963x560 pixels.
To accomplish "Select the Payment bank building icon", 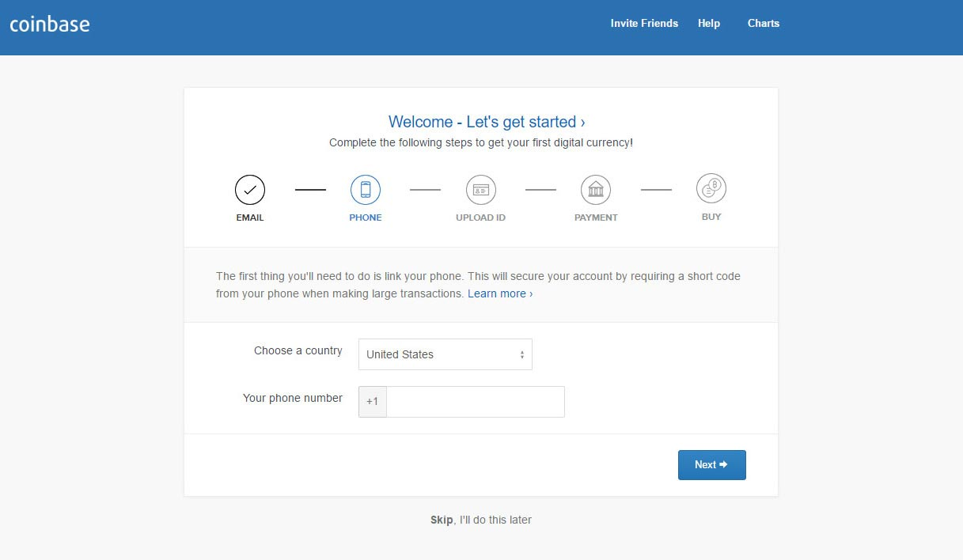I will [x=596, y=190].
